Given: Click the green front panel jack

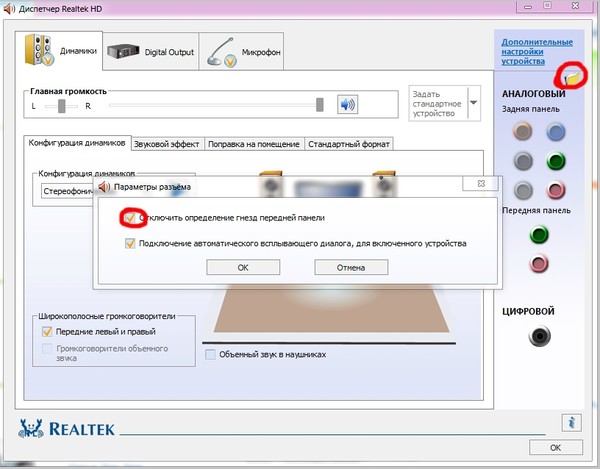Looking at the screenshot, I should (539, 234).
